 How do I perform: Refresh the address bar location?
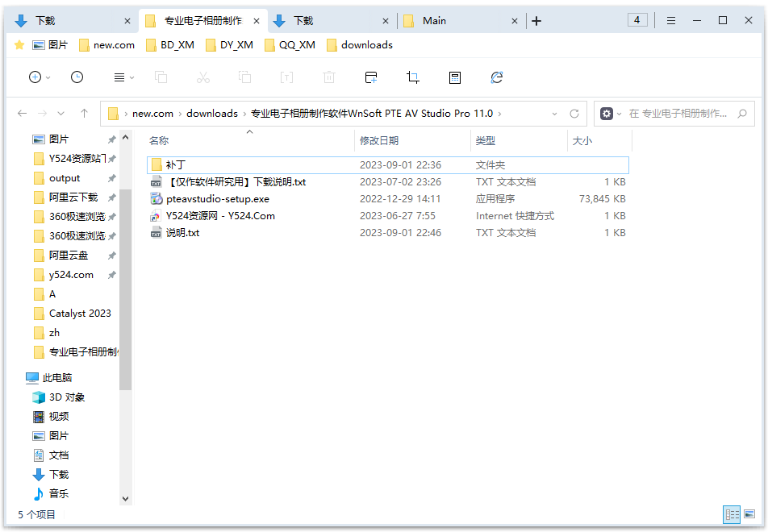click(574, 114)
